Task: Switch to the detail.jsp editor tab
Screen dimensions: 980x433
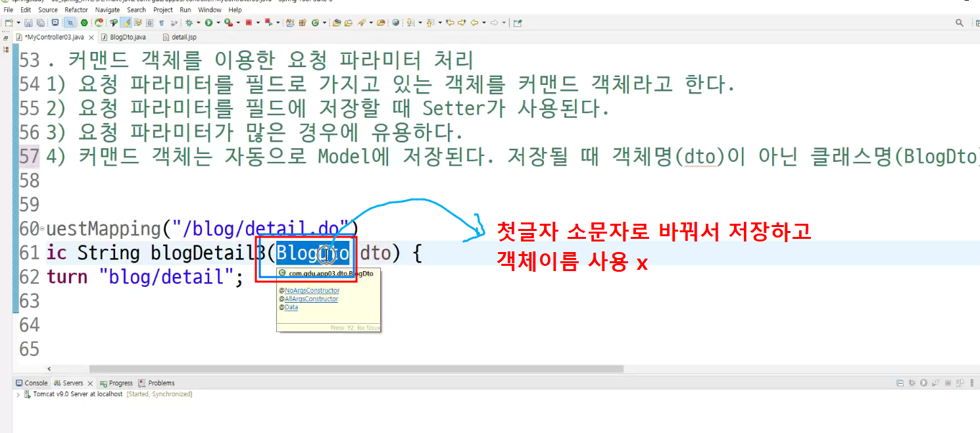Action: coord(179,37)
